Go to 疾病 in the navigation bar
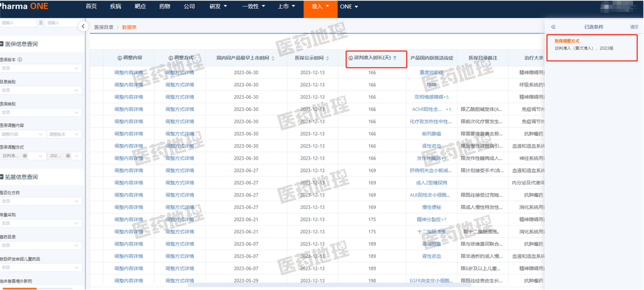 tap(115, 7)
